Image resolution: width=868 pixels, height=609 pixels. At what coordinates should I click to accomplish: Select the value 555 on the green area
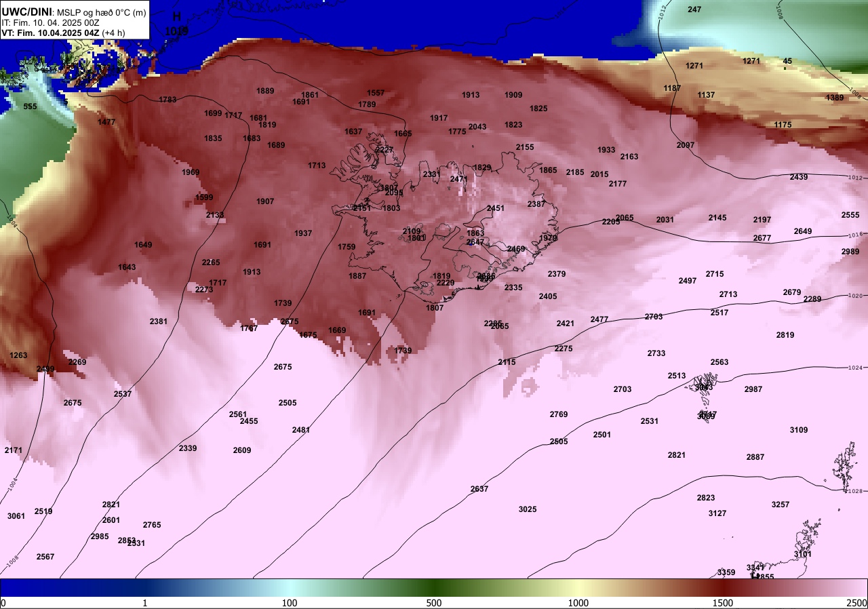30,107
